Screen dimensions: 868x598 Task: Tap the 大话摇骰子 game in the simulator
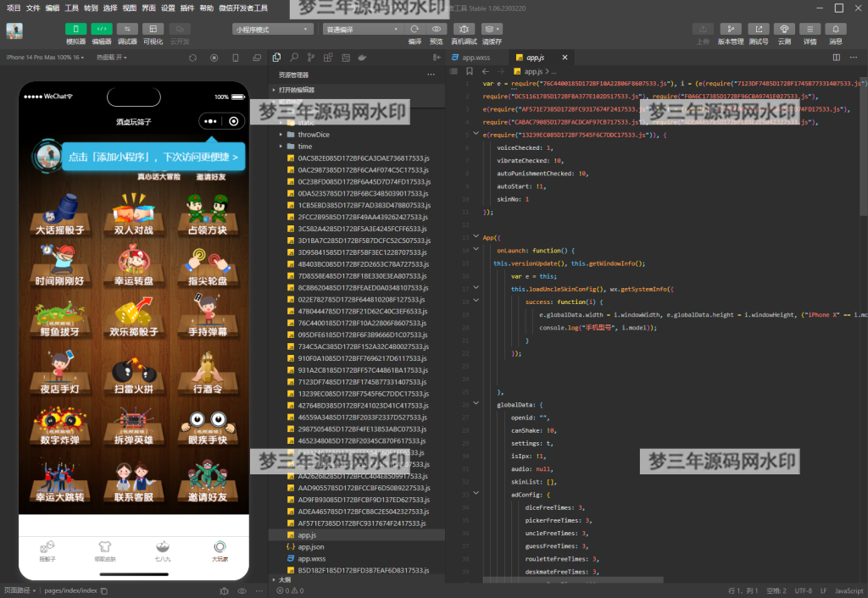pyautogui.click(x=60, y=215)
